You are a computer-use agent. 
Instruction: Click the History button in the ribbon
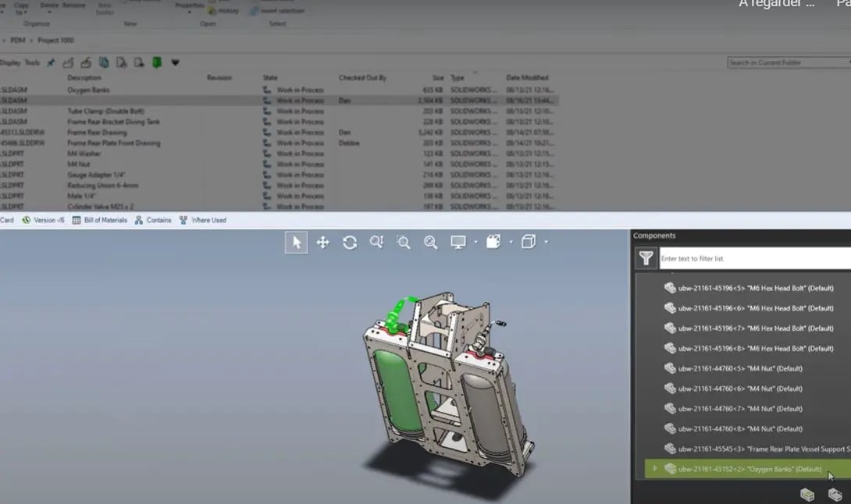tap(223, 11)
